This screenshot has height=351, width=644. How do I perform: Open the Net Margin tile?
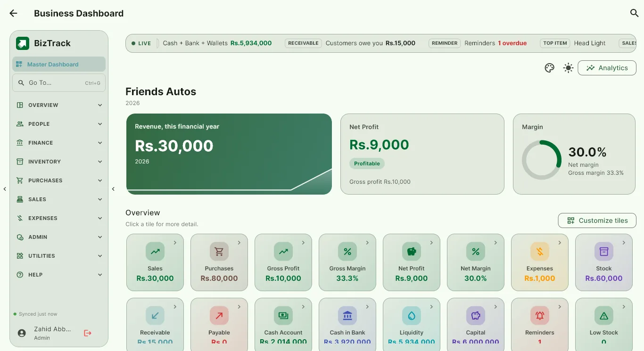(476, 262)
